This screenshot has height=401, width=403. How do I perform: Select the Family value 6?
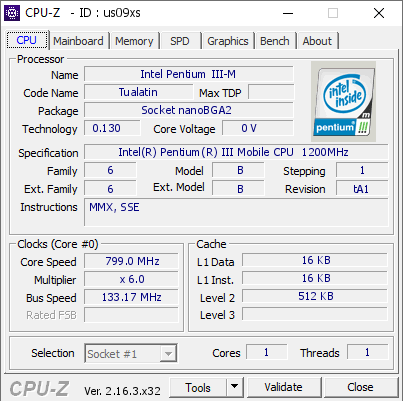click(110, 170)
